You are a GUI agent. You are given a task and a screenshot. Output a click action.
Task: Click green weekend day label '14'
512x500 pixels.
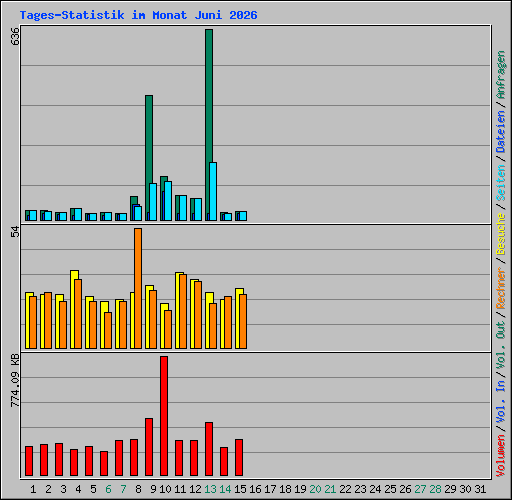[x=225, y=489]
